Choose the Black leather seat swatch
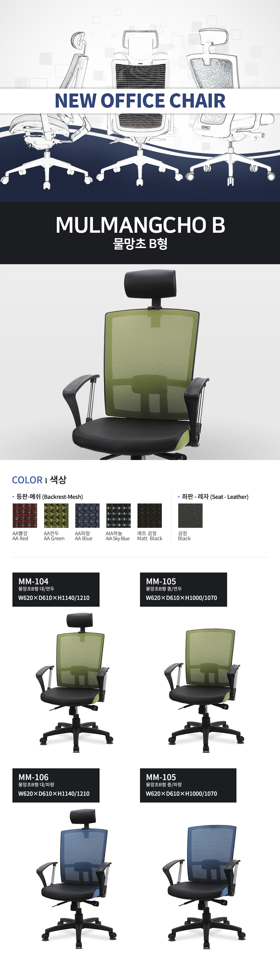This screenshot has width=280, height=980. coord(190,516)
